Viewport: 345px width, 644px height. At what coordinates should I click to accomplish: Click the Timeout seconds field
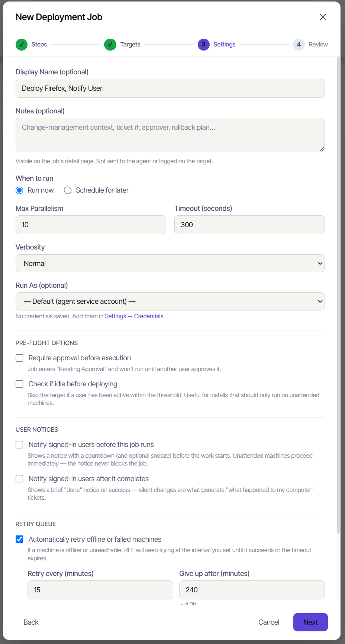249,225
